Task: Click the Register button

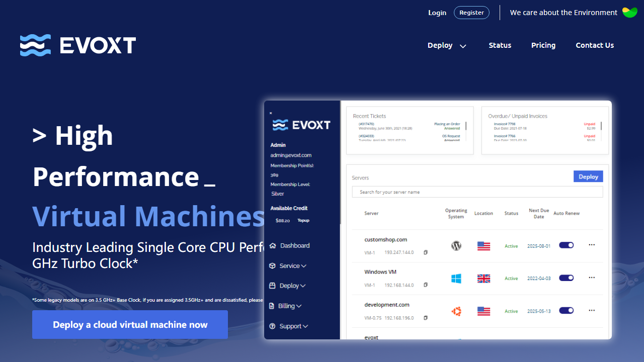Action: tap(471, 13)
